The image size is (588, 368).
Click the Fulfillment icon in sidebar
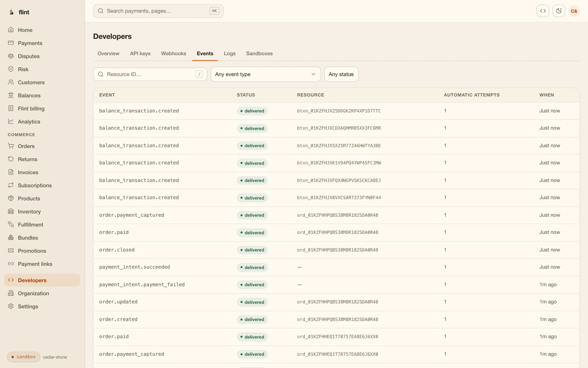point(11,224)
